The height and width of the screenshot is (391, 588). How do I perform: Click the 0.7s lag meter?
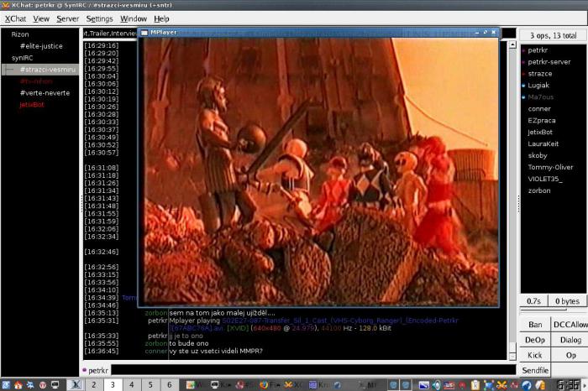tap(533, 301)
